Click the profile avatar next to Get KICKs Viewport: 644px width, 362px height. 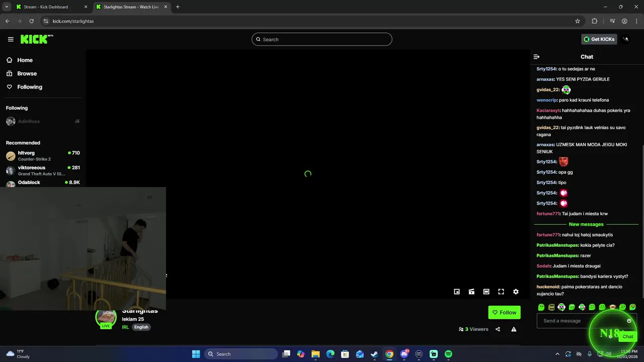coord(626,39)
